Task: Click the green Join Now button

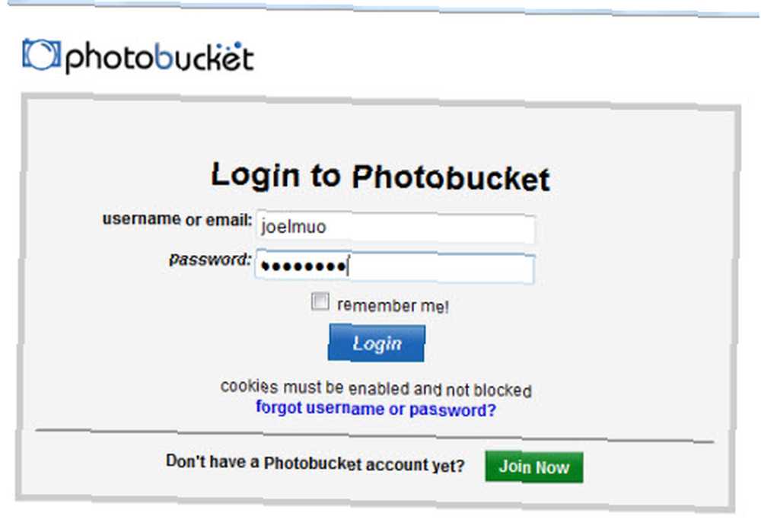Action: pos(534,467)
